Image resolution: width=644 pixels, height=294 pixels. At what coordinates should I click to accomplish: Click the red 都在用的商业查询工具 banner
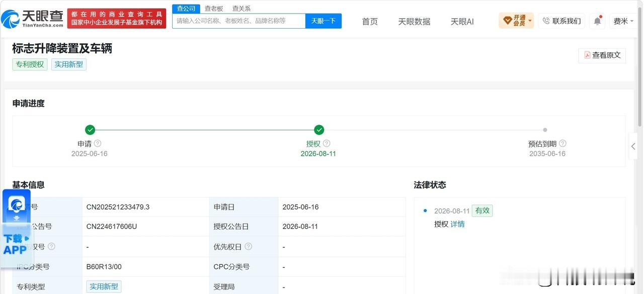tap(117, 19)
